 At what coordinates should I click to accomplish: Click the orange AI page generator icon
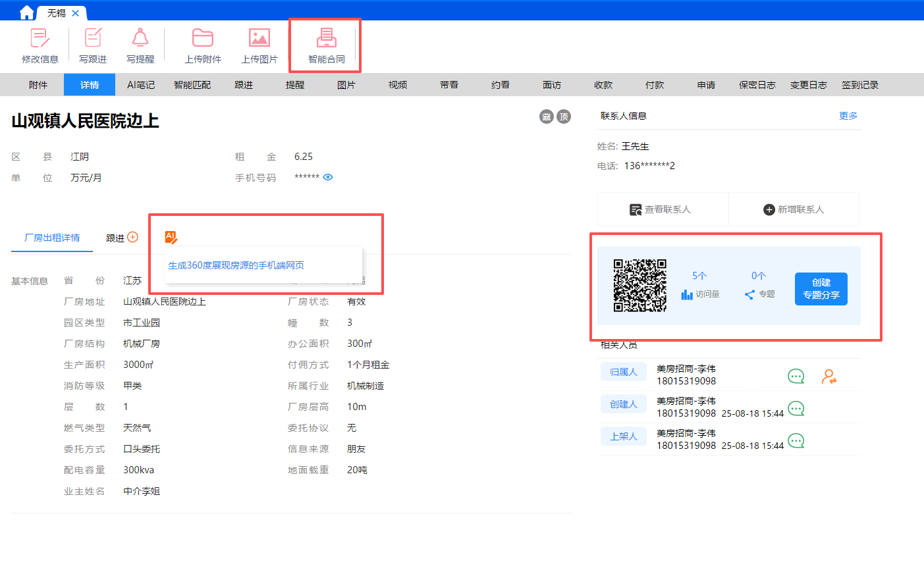(171, 237)
